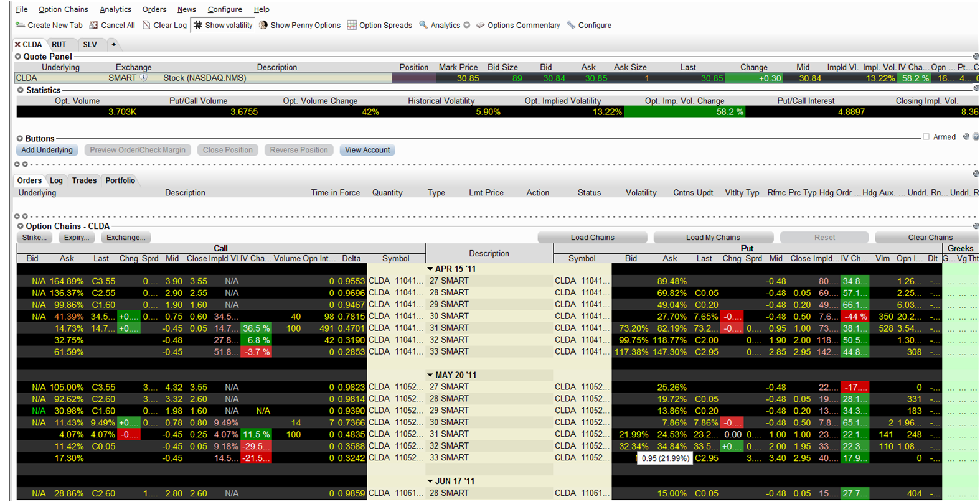Image resolution: width=980 pixels, height=502 pixels.
Task: Click the info icon next to SMART exchange
Action: tap(144, 78)
